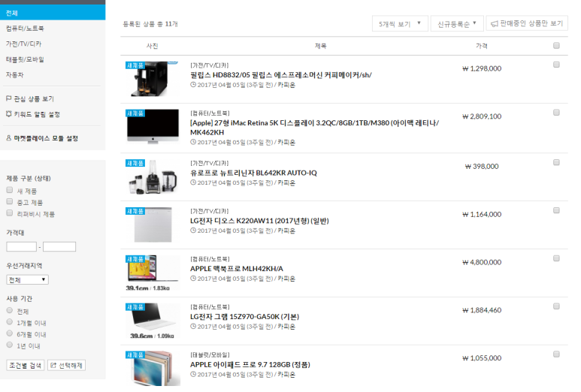Open the 필립스 espresso machine thumbnail
This screenshot has width=581, height=392.
click(x=153, y=79)
